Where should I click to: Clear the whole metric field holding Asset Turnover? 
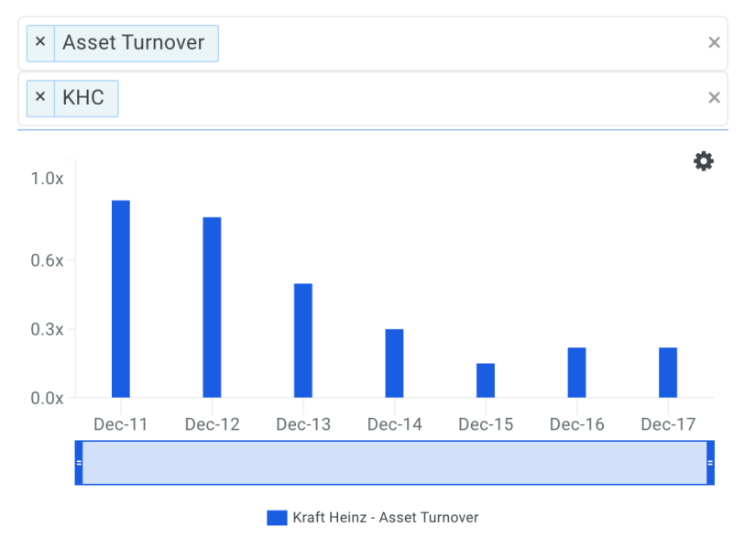click(714, 42)
